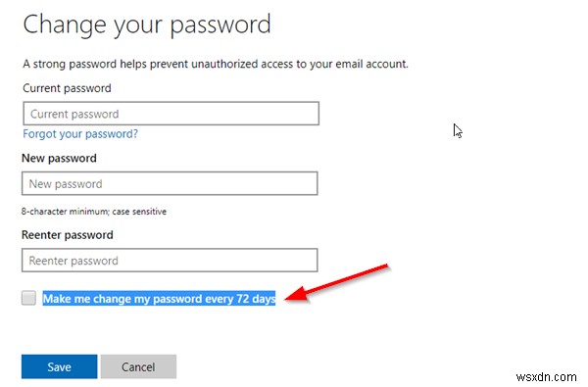
Task: Click the 'Change your password' heading
Action: [147, 24]
